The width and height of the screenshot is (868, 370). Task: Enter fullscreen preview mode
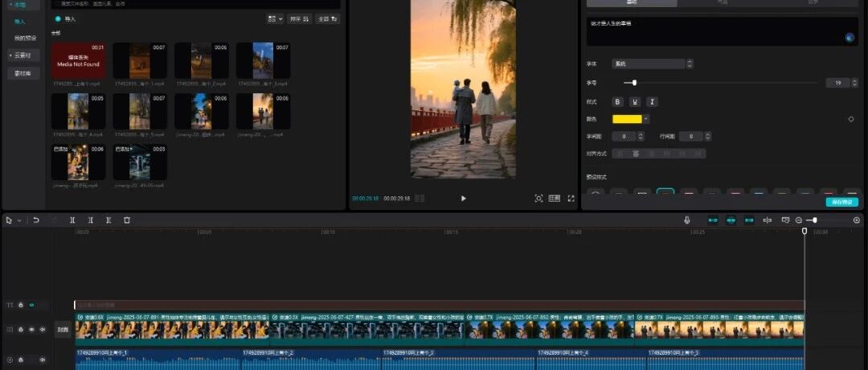coord(571,199)
